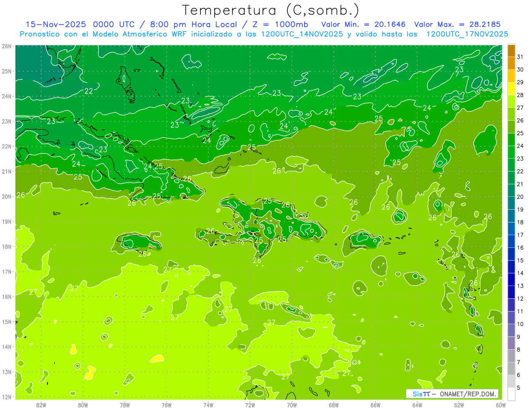Screen dimensions: 532x411
Task: Click "Valor Min. = 20.1646" text
Action: 364,24
